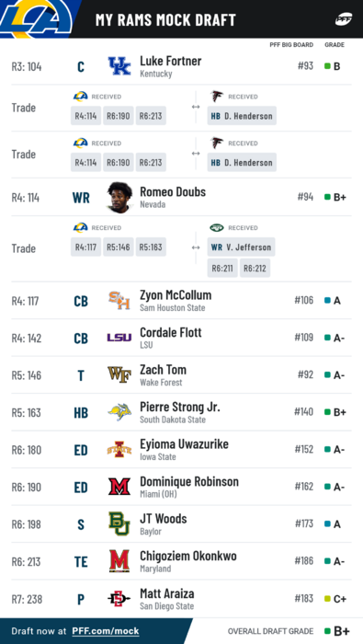The image size is (363, 644).
Task: Open Romeo Doubs player headshot
Action: tap(119, 197)
